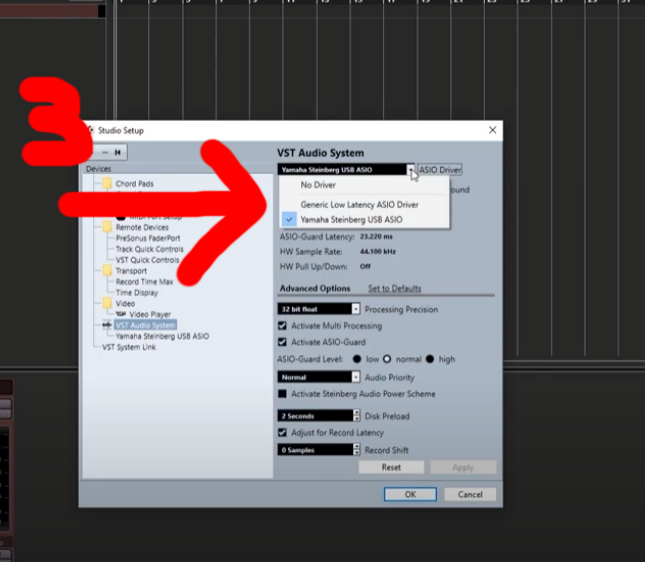Open the Audio Priority Normal dropdown

[x=319, y=377]
